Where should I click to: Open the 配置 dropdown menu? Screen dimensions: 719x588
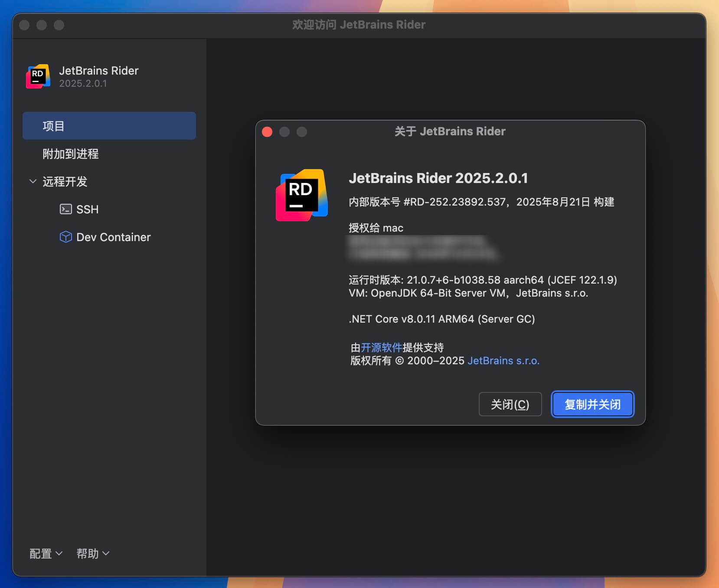point(45,553)
